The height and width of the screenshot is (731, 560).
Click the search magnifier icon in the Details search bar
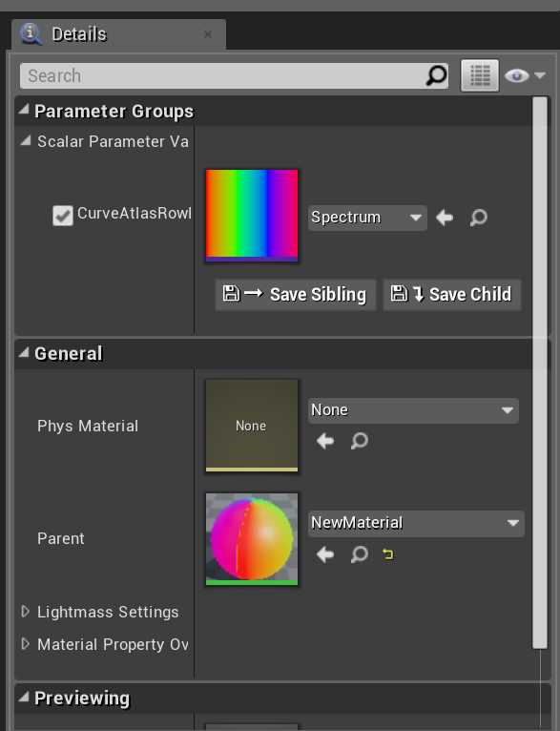tap(436, 75)
